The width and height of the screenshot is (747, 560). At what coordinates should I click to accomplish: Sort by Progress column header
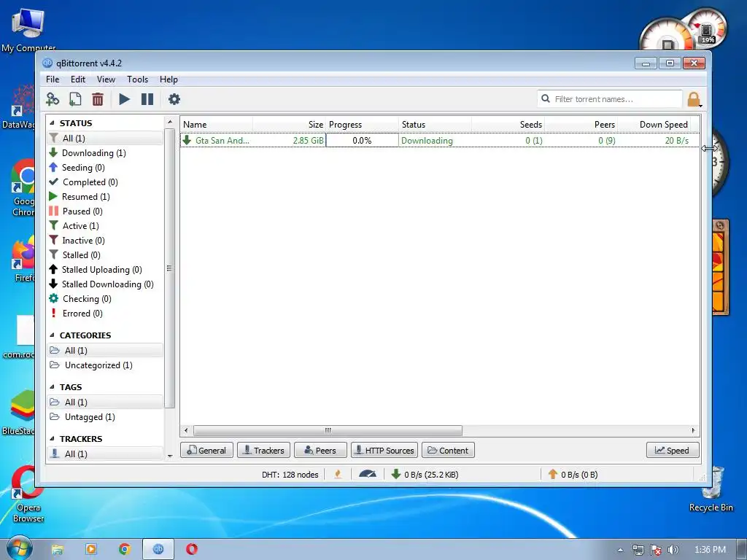pos(362,124)
